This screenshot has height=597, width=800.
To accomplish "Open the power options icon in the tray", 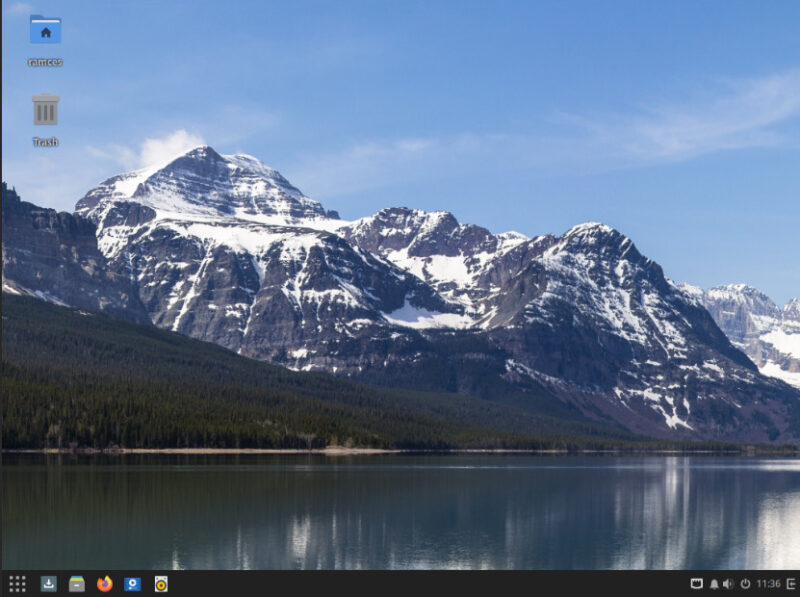I will pos(746,583).
